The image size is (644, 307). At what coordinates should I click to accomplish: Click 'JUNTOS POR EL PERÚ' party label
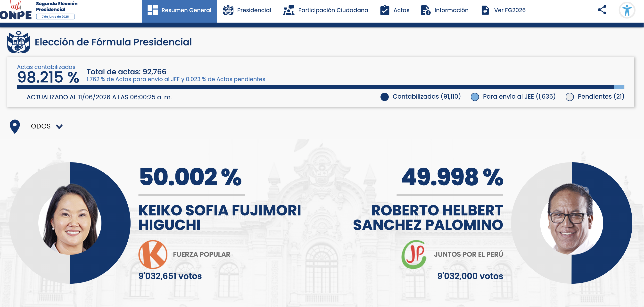coord(469,255)
